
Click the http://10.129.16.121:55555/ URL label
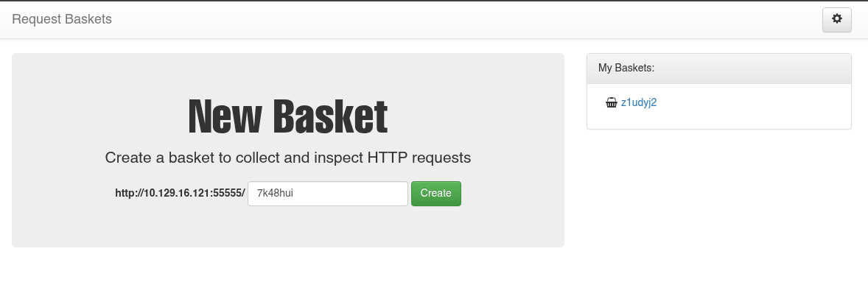pos(180,193)
